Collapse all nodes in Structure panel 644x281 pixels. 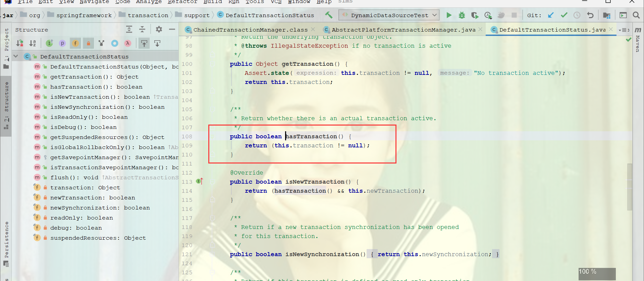coord(142,30)
